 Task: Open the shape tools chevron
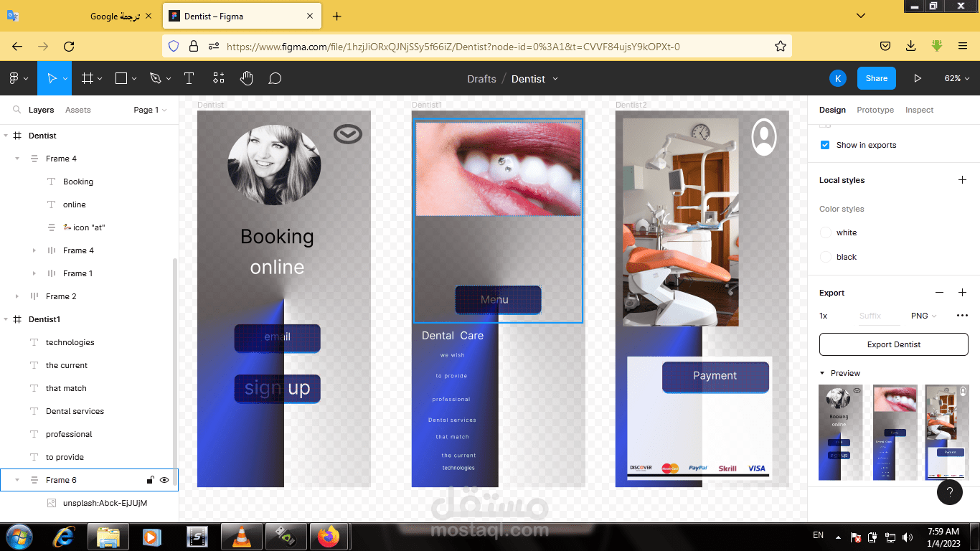pyautogui.click(x=134, y=79)
